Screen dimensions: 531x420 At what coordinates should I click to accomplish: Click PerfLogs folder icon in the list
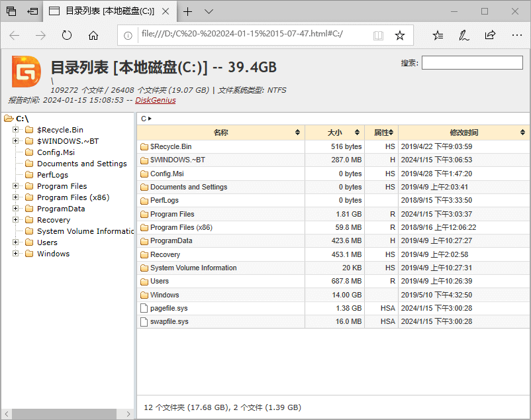(144, 201)
